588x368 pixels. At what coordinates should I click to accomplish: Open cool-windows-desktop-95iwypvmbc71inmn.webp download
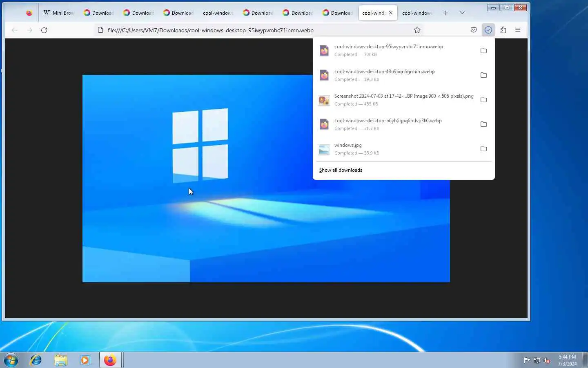click(395, 50)
